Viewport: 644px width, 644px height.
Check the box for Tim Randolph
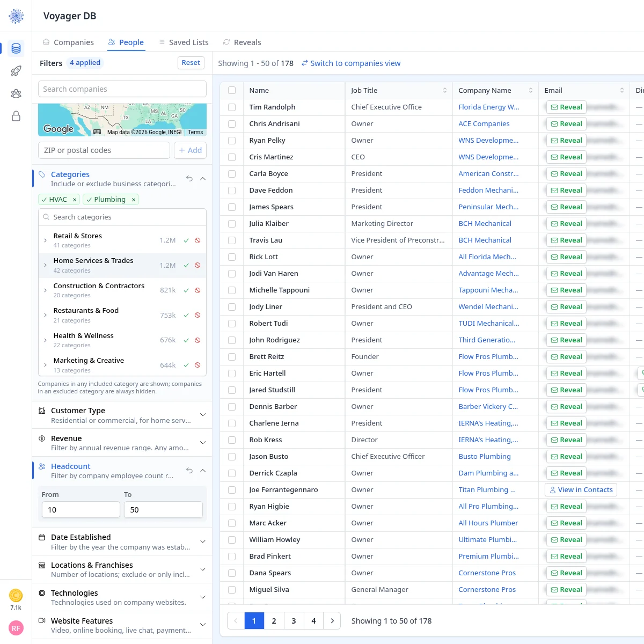point(232,107)
